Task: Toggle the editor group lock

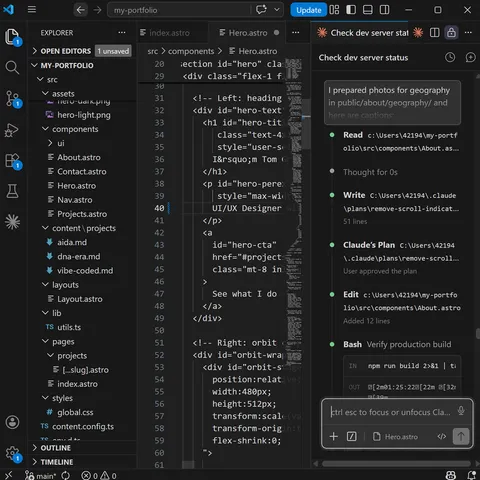Action: pyautogui.click(x=451, y=33)
